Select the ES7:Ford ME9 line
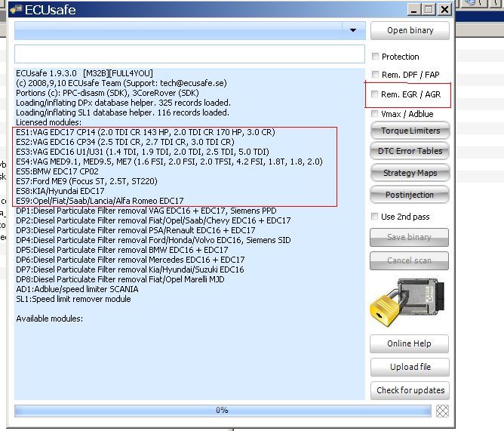 tap(87, 181)
